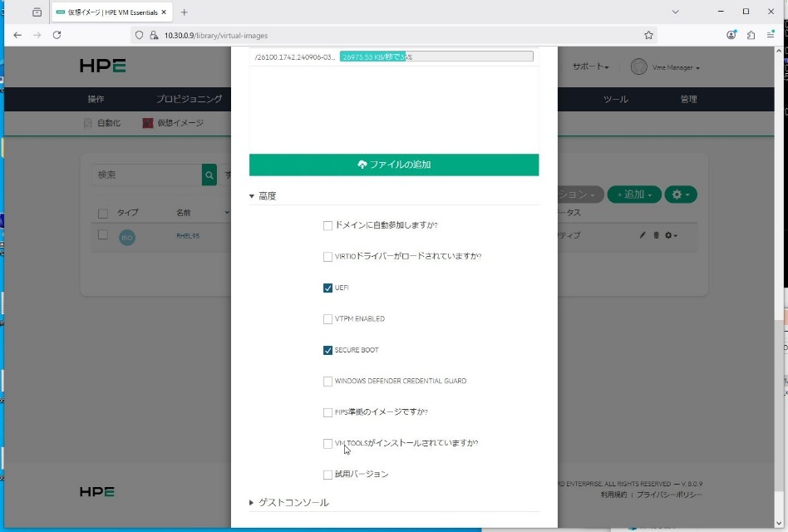The height and width of the screenshot is (532, 788).
Task: Open the RHEL95 image link
Action: (187, 236)
